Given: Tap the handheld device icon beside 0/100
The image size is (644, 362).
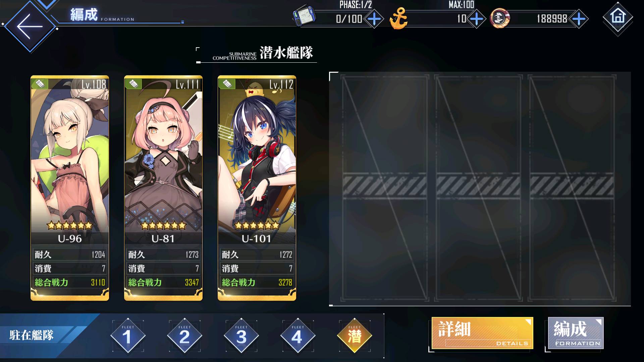Looking at the screenshot, I should click(x=304, y=16).
